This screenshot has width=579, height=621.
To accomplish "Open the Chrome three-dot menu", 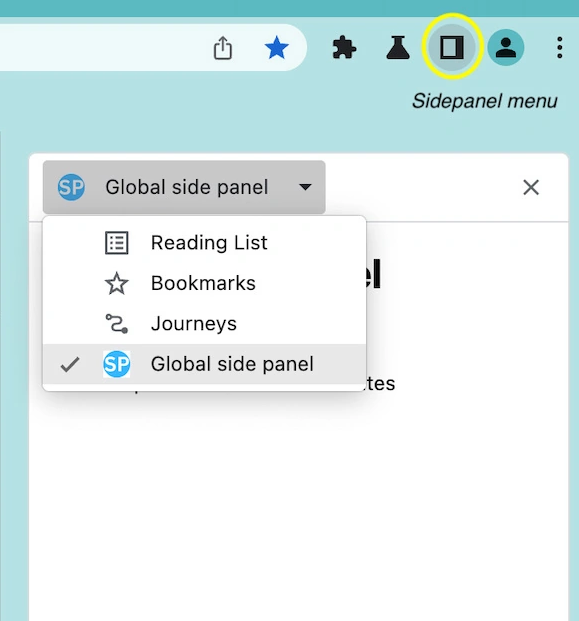I will coord(559,48).
